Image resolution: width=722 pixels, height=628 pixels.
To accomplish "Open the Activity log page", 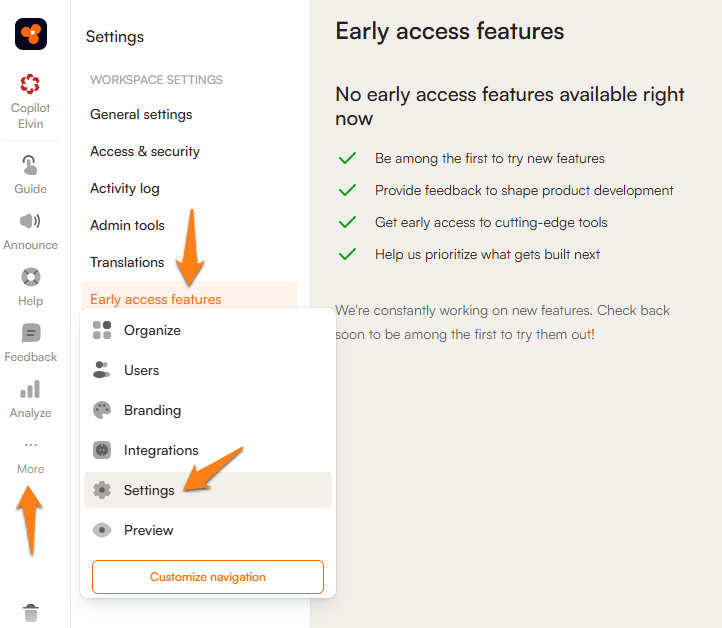I will pyautogui.click(x=125, y=188).
